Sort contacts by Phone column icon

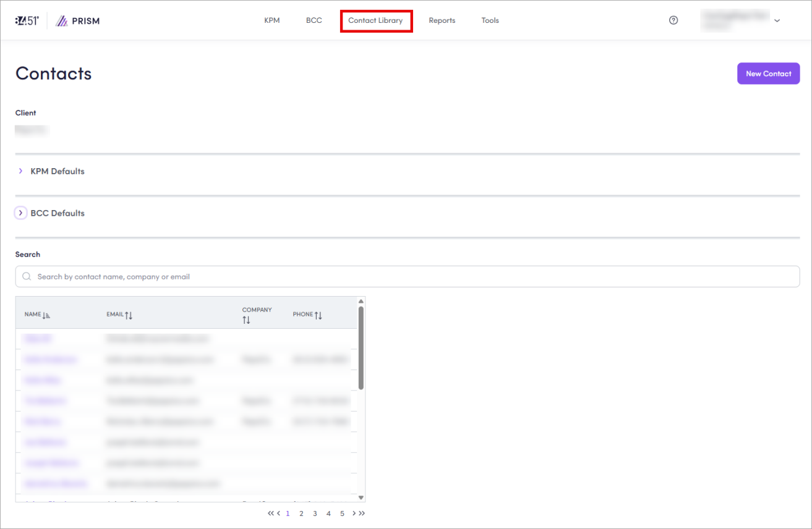[318, 315]
